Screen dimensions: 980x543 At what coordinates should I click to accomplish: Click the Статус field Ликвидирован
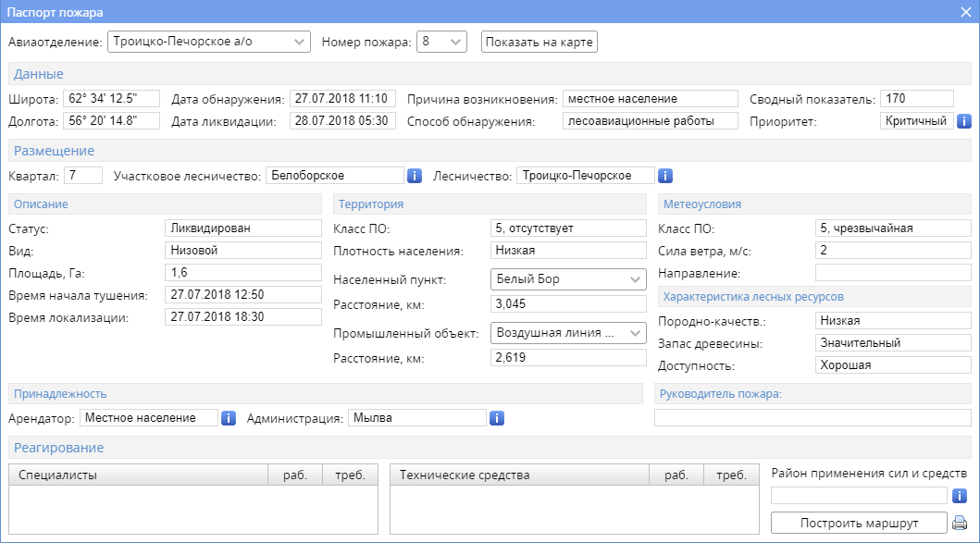243,228
